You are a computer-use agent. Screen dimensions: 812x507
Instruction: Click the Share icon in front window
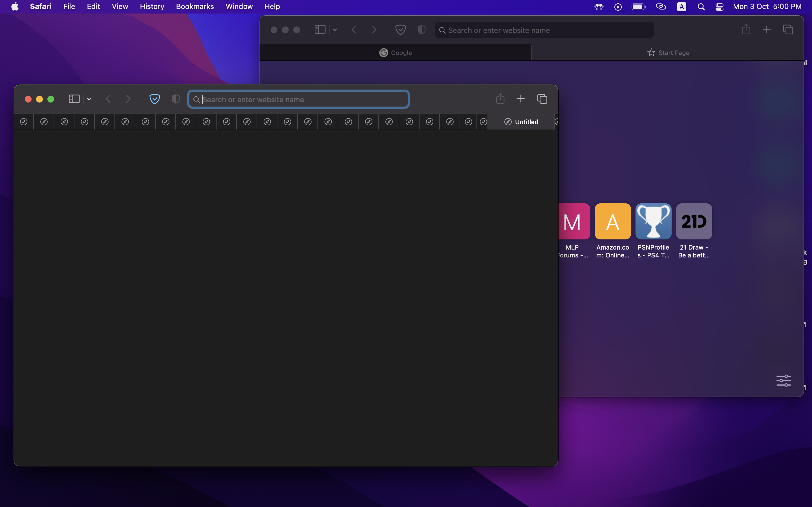pos(500,99)
